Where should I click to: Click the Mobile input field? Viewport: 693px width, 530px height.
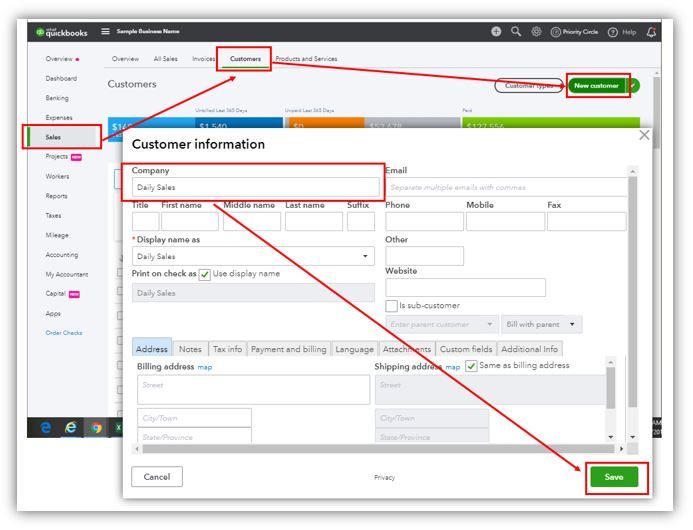[x=505, y=221]
